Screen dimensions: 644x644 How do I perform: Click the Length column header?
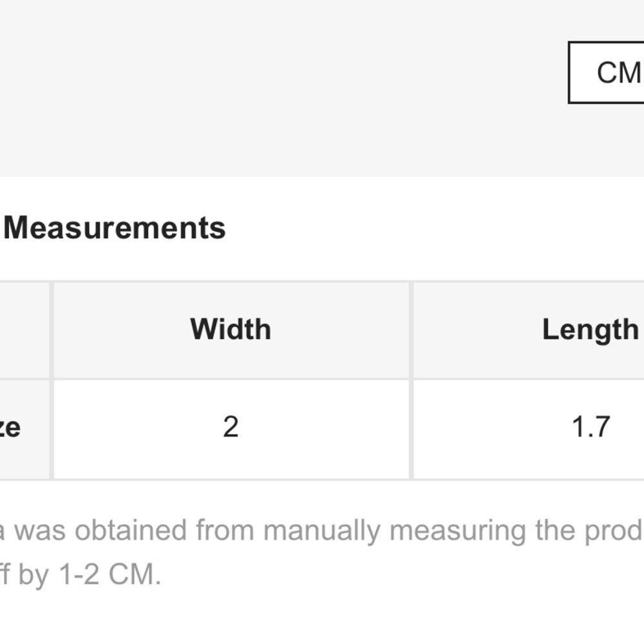click(529, 330)
